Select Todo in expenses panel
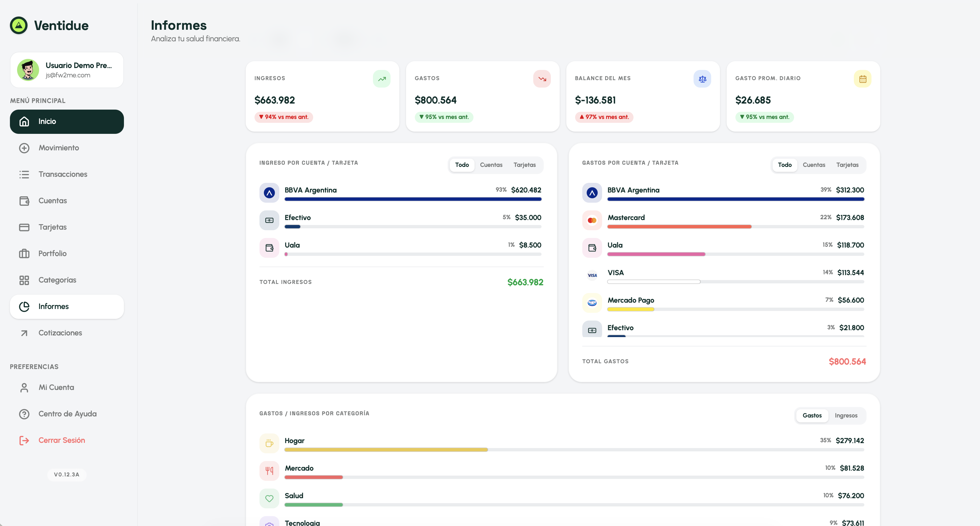Image resolution: width=980 pixels, height=526 pixels. tap(784, 165)
